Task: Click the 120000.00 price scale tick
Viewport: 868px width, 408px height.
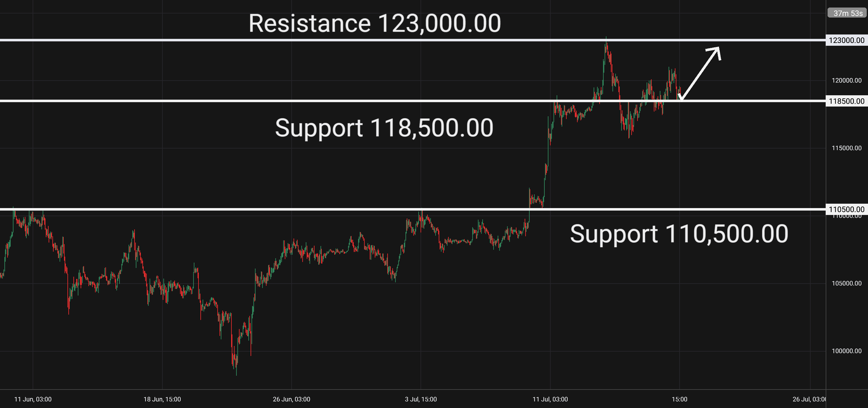Action: (x=846, y=81)
